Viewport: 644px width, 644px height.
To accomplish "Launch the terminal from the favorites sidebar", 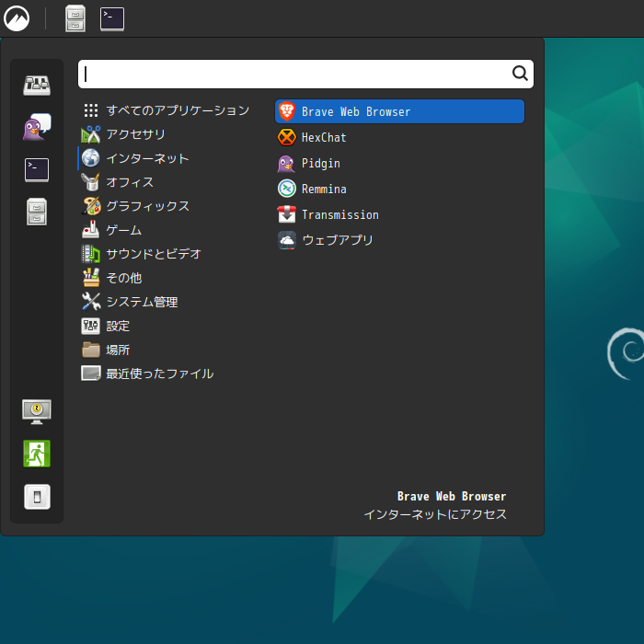I will pyautogui.click(x=37, y=170).
